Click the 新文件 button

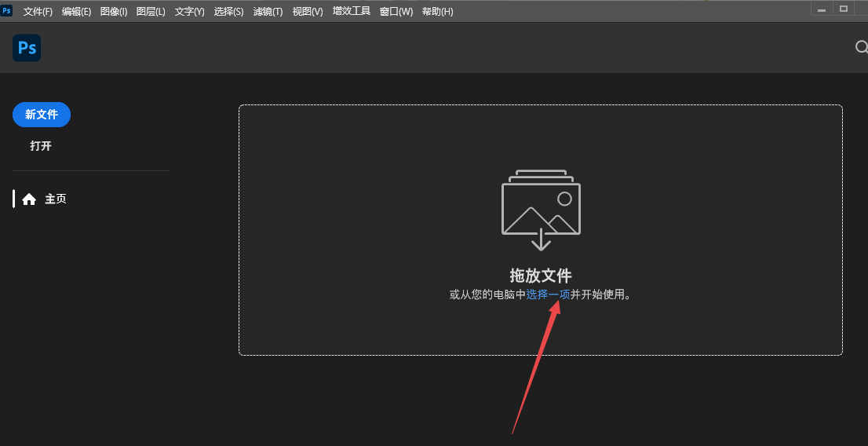point(42,115)
